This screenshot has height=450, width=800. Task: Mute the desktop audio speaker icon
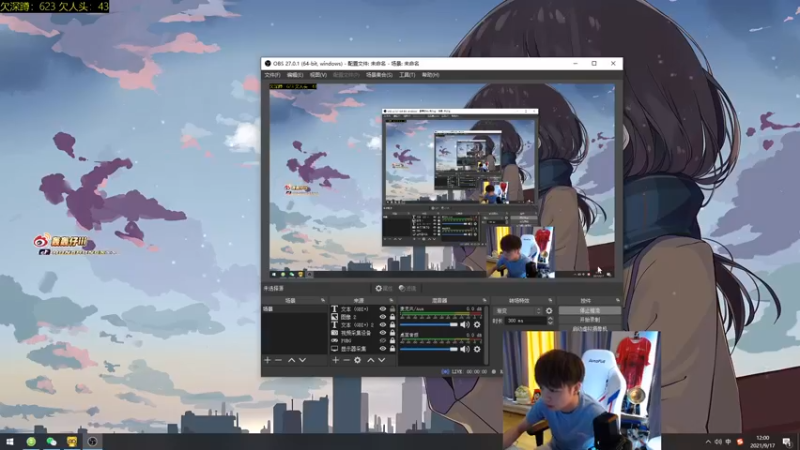[465, 349]
